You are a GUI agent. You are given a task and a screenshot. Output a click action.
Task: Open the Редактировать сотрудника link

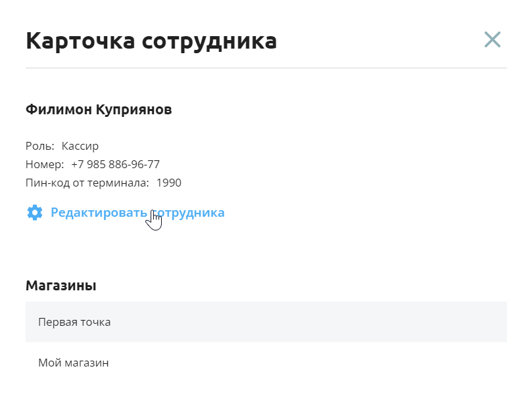tap(137, 213)
